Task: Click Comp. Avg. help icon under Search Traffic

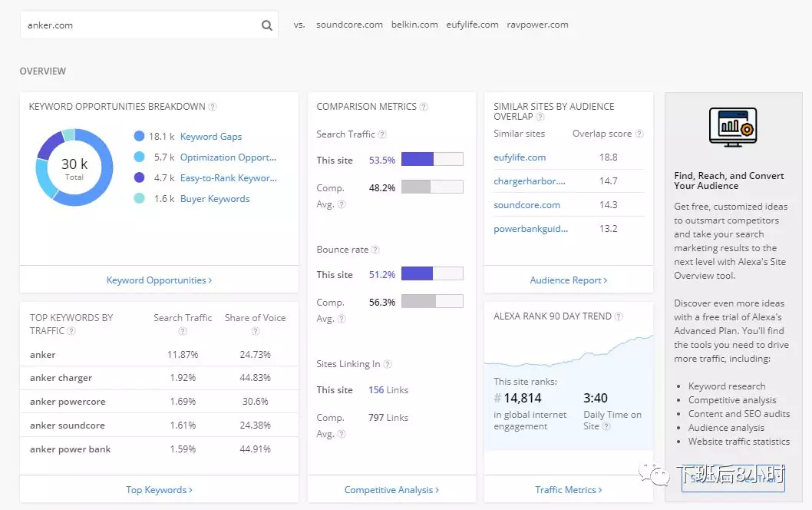Action: tap(342, 204)
